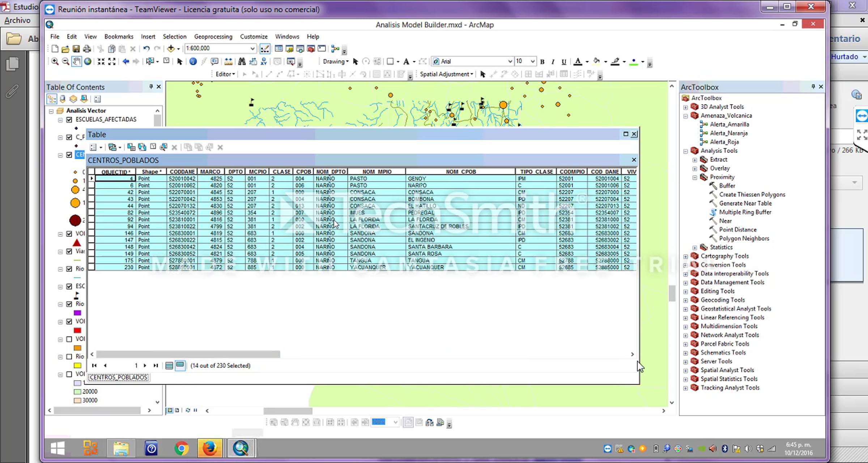Toggle visibility of the C_F layer
This screenshot has width=868, height=463.
coord(69,137)
